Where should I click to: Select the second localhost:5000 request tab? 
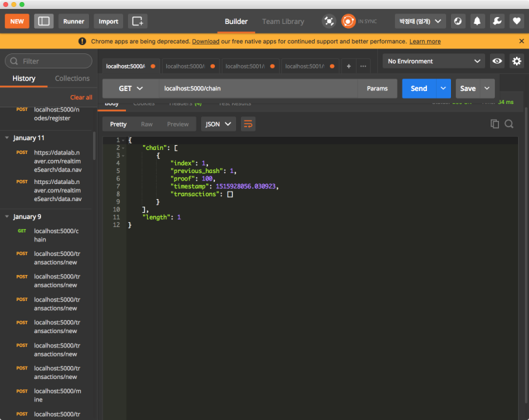coord(191,66)
